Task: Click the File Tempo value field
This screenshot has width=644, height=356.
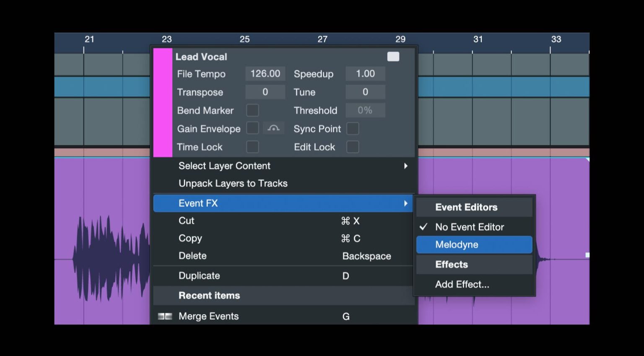Action: click(265, 73)
